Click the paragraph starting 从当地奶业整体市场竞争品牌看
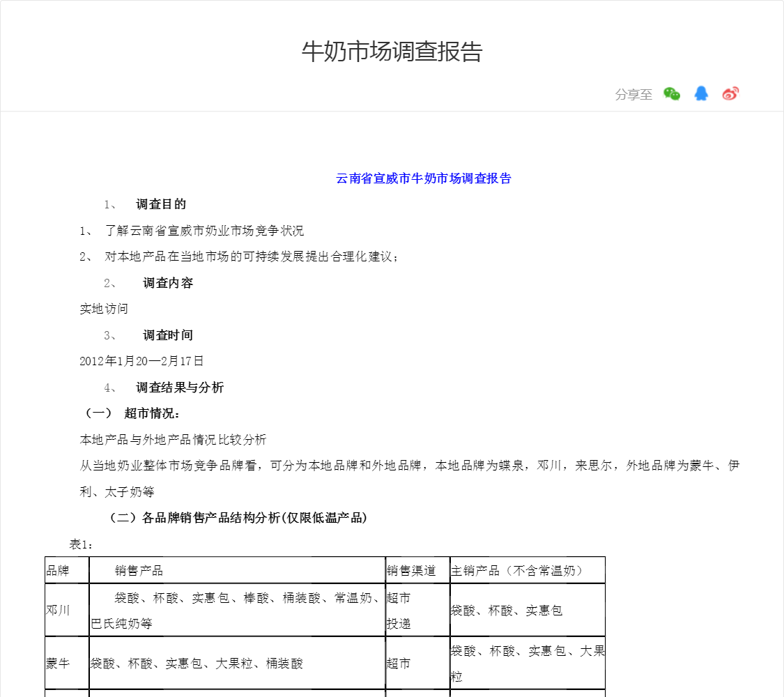This screenshot has height=697, width=784. (x=410, y=479)
